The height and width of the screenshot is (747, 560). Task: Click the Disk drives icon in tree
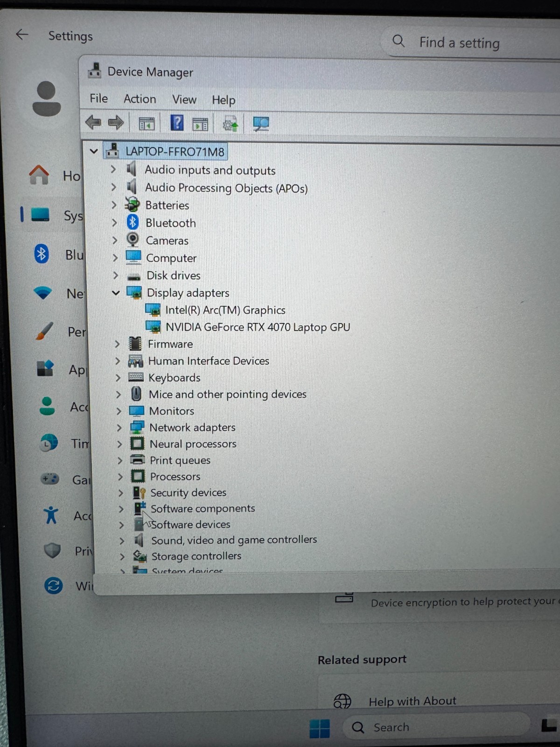134,276
